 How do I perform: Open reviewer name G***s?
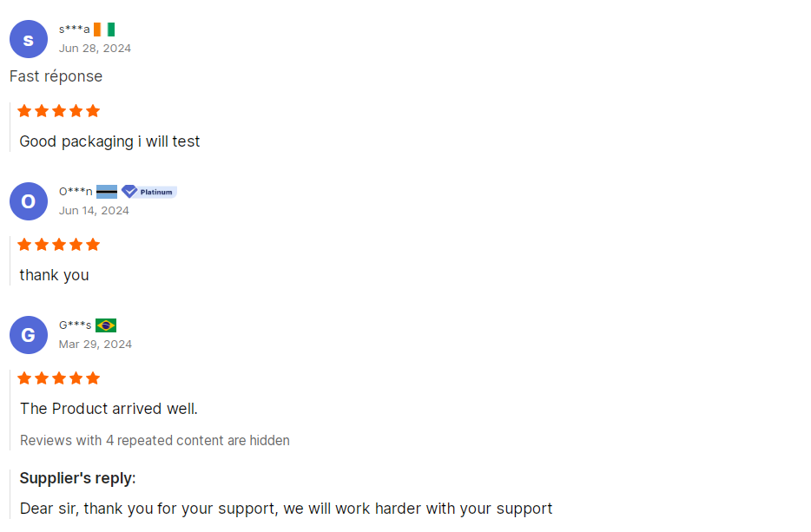(76, 325)
